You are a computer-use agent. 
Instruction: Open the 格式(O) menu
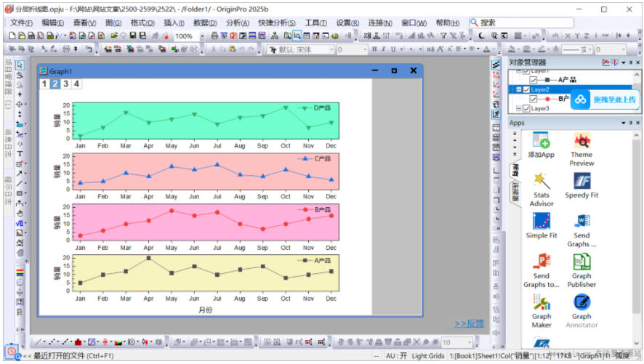[x=142, y=23]
